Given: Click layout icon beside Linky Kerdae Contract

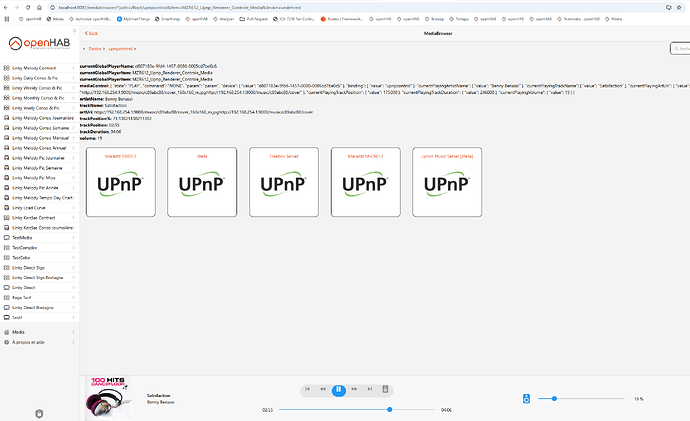Looking at the screenshot, I should pyautogui.click(x=7, y=218).
